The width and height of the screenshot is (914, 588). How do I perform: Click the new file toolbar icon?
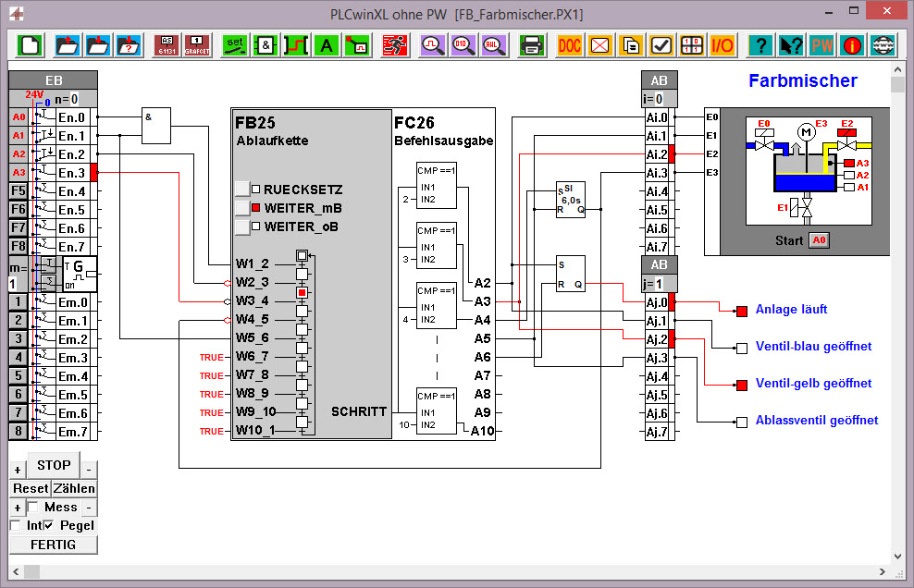pos(31,43)
